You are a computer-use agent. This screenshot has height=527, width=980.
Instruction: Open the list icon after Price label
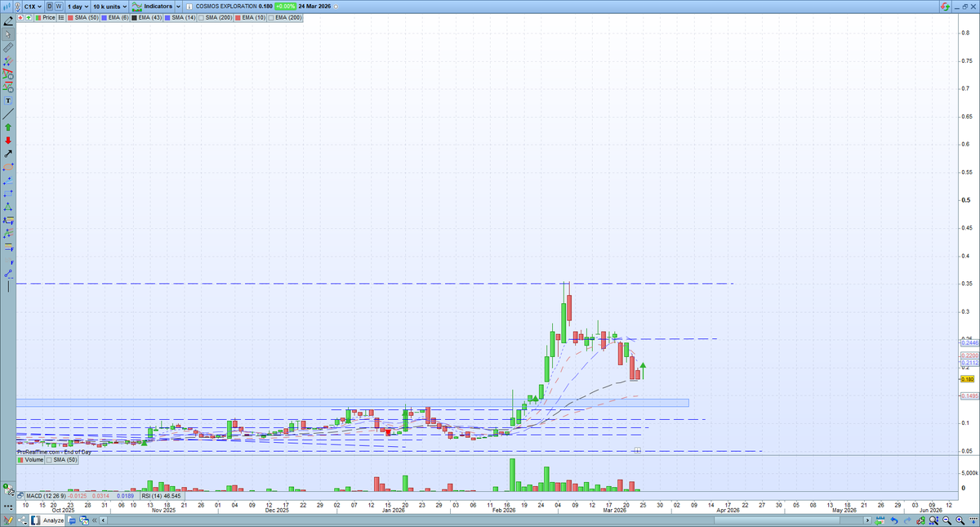61,17
